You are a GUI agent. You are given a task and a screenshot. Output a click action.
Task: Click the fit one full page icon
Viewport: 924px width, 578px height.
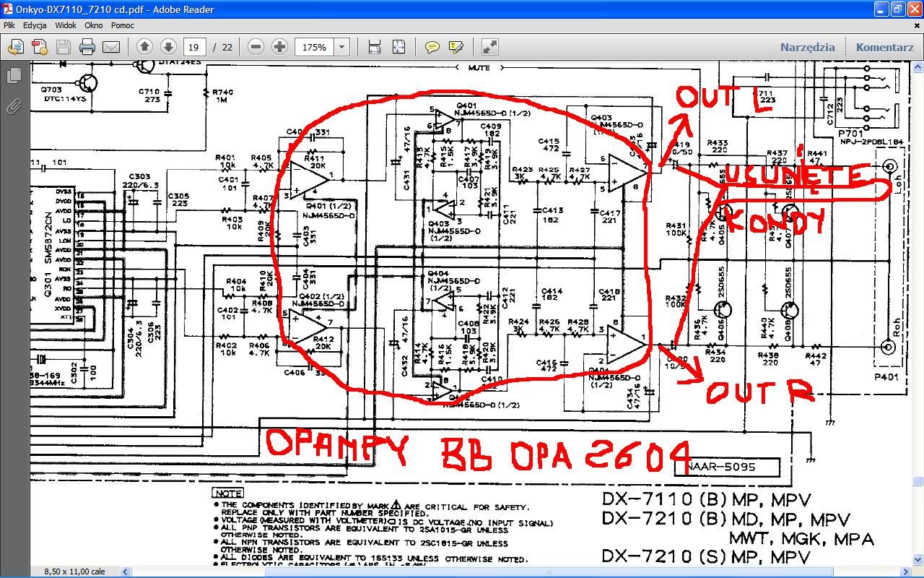click(398, 47)
